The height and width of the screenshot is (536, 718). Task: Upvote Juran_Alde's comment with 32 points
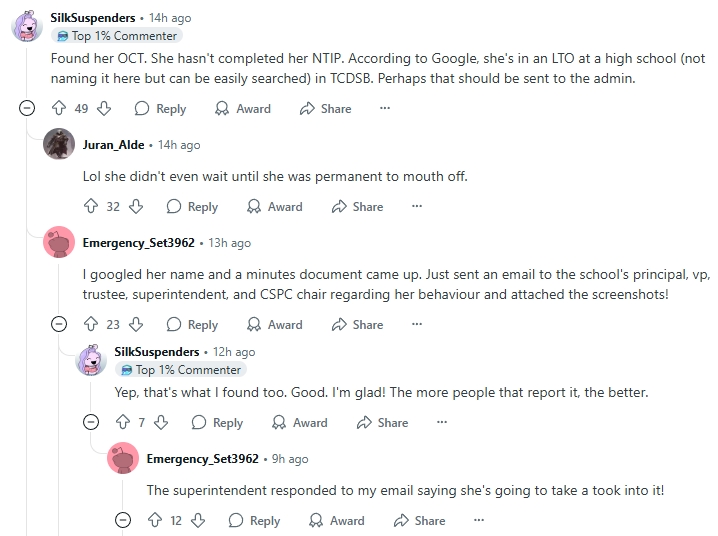pos(90,206)
